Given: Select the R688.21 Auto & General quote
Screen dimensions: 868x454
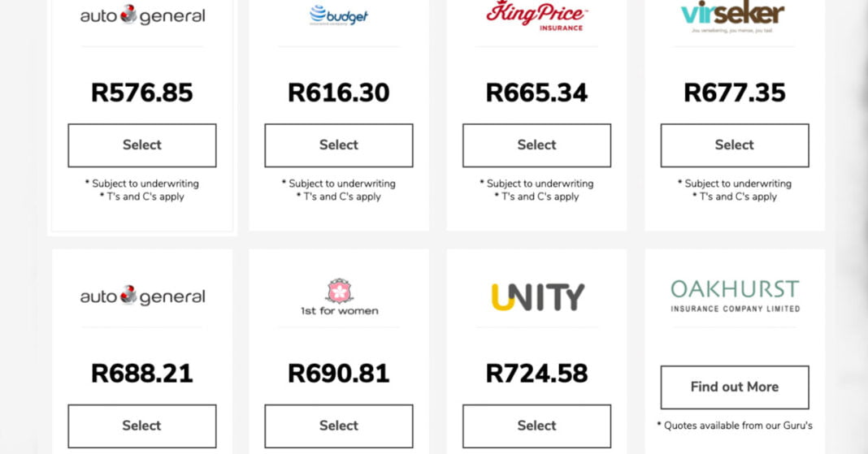Looking at the screenshot, I should [142, 426].
